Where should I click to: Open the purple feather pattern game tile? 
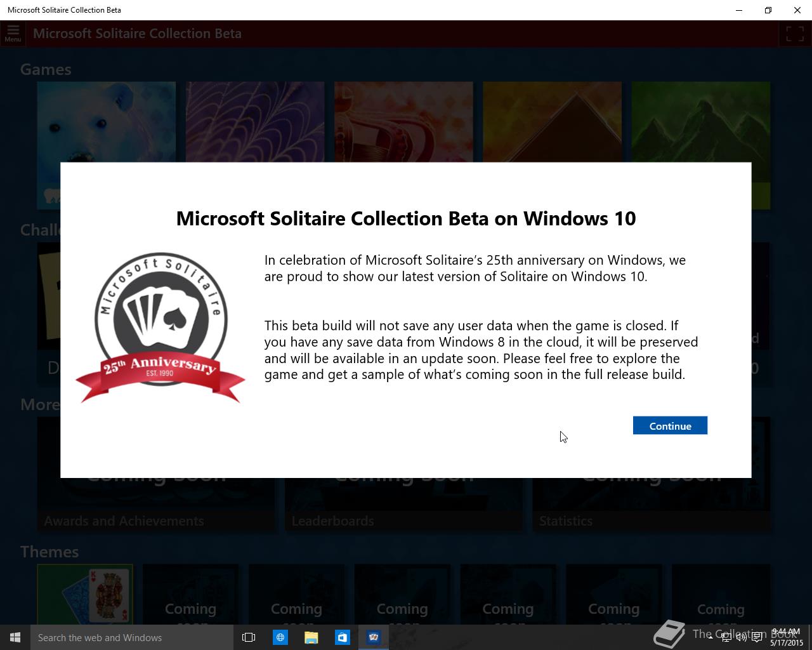[x=255, y=122]
